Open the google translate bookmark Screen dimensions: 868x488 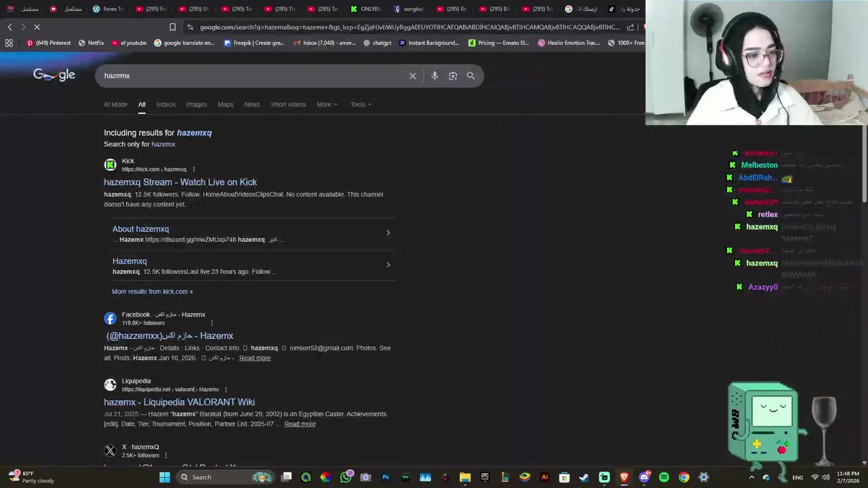pyautogui.click(x=184, y=43)
